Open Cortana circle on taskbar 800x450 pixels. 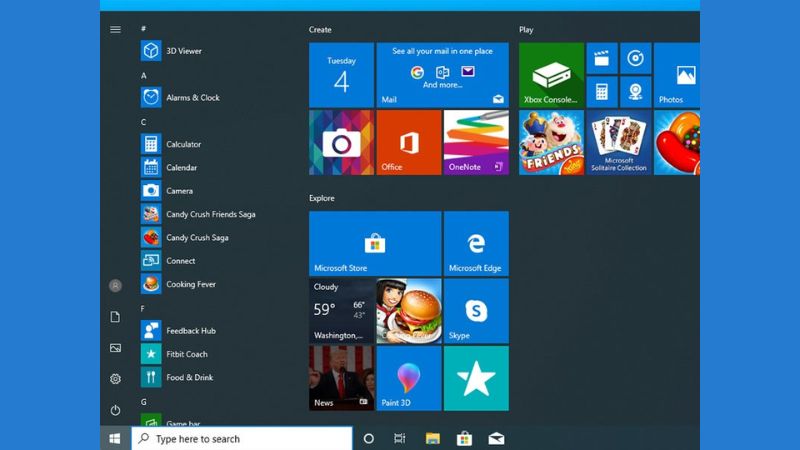click(368, 439)
